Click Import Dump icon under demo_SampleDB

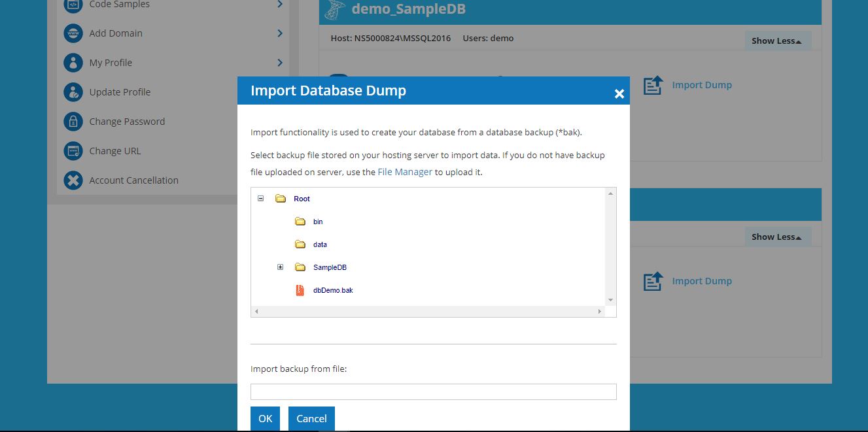[x=653, y=85]
